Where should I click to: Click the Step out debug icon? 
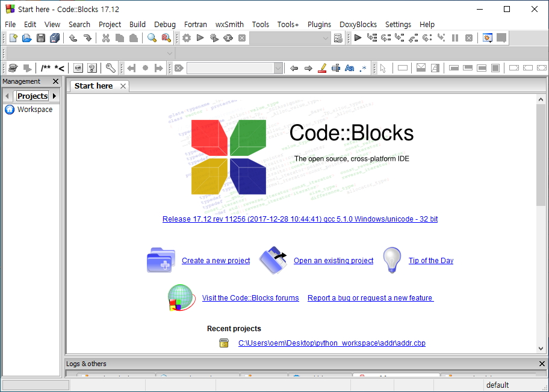click(413, 38)
